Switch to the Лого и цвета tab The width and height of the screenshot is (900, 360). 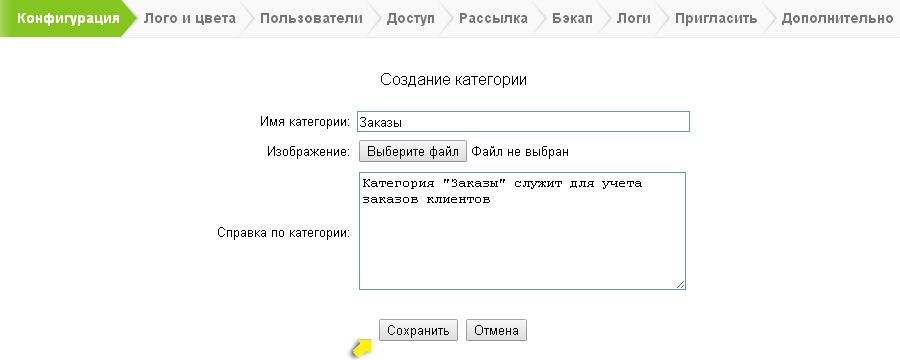189,18
